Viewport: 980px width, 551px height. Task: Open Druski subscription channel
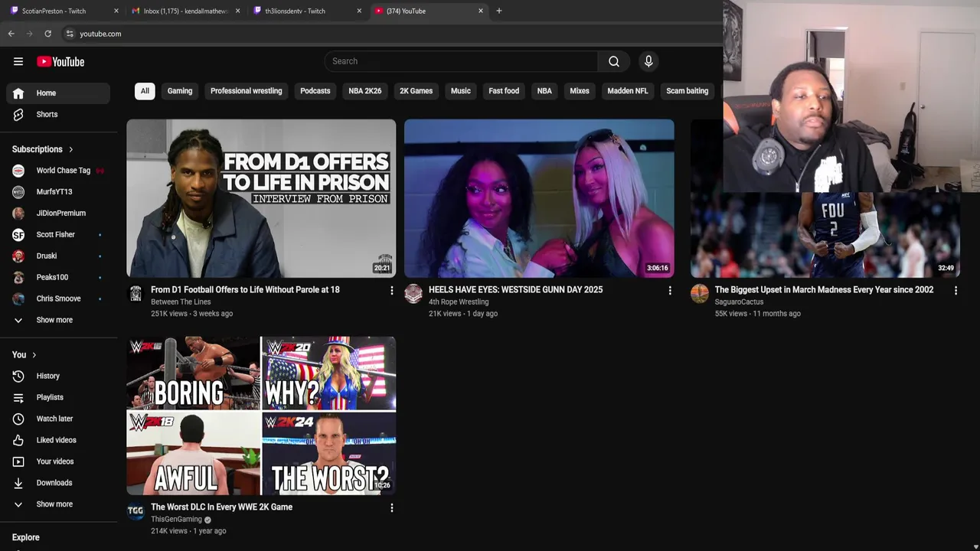pyautogui.click(x=58, y=256)
